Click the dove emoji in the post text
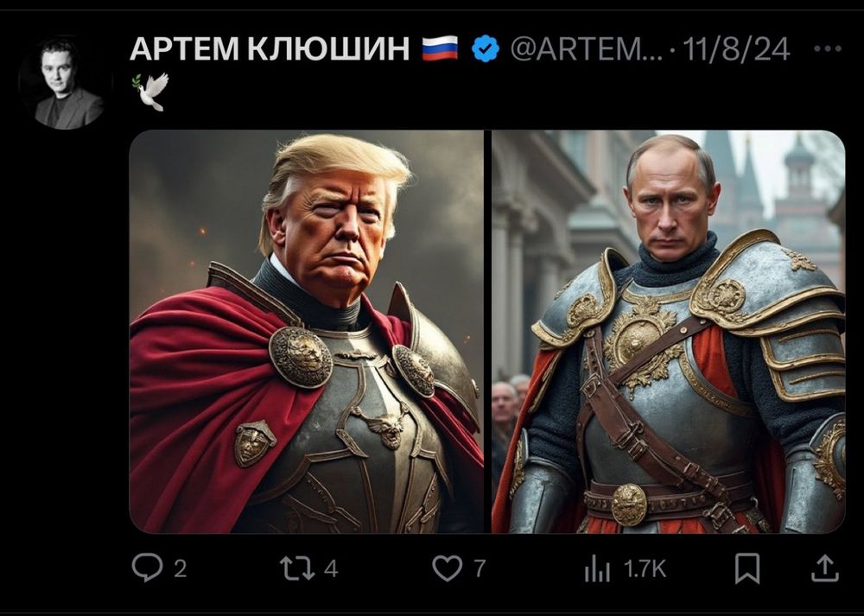 click(149, 92)
